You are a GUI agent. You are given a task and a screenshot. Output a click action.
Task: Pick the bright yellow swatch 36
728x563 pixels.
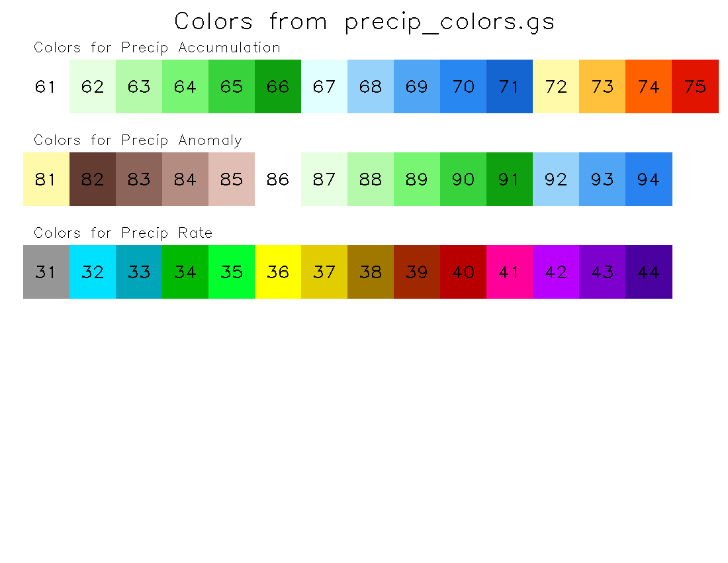click(x=278, y=272)
